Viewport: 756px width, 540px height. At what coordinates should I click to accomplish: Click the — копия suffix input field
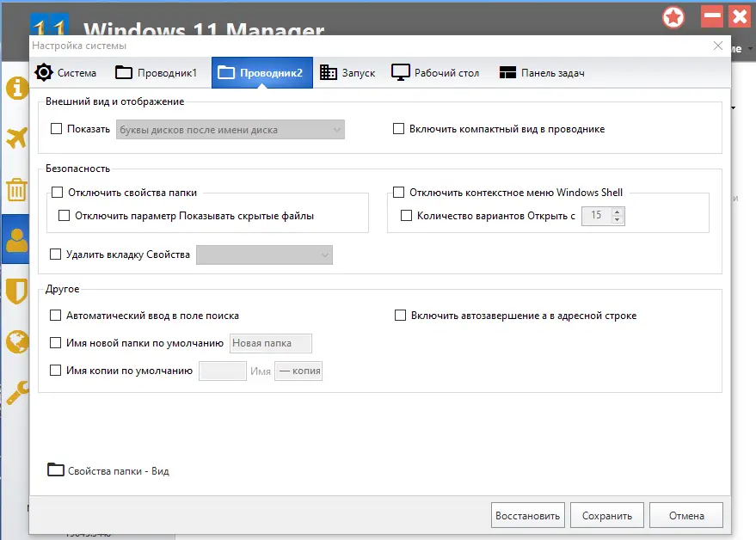click(298, 371)
